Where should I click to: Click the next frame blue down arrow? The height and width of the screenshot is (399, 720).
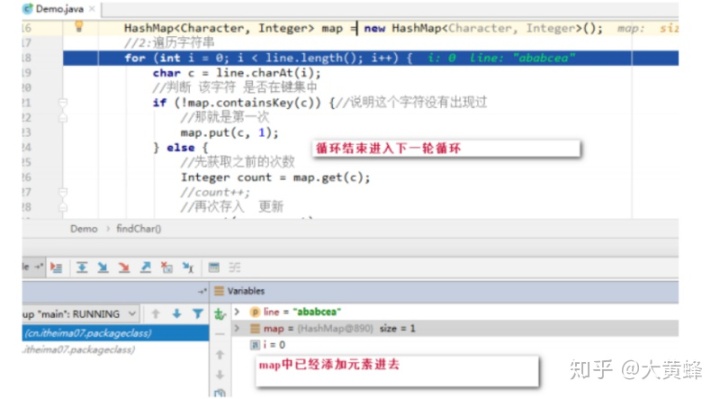(x=177, y=314)
